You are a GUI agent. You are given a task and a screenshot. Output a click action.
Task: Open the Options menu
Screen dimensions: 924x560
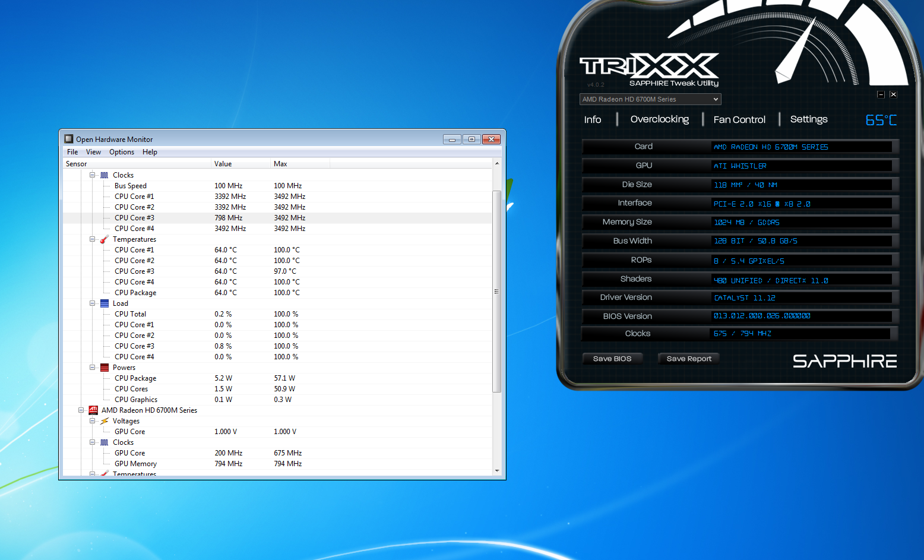[122, 152]
